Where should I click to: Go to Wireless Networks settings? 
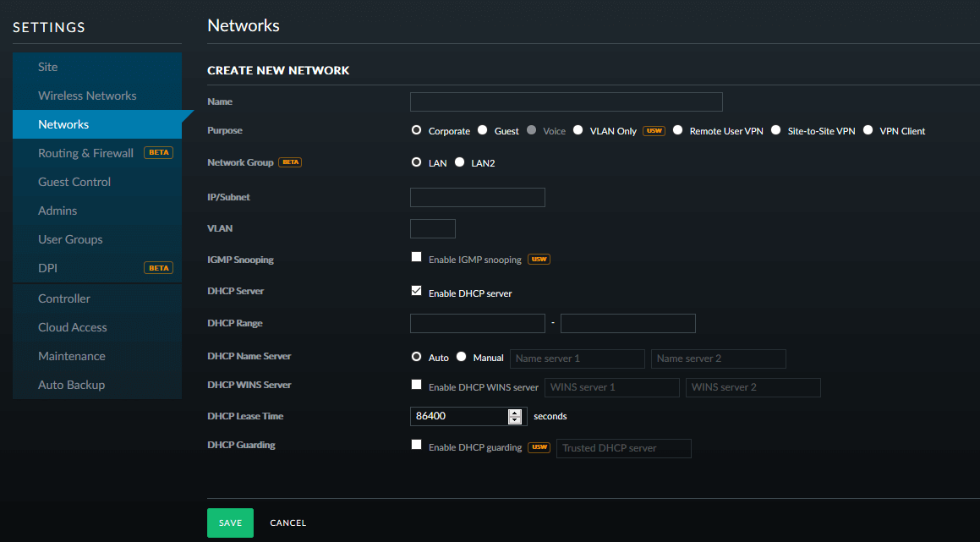(87, 96)
